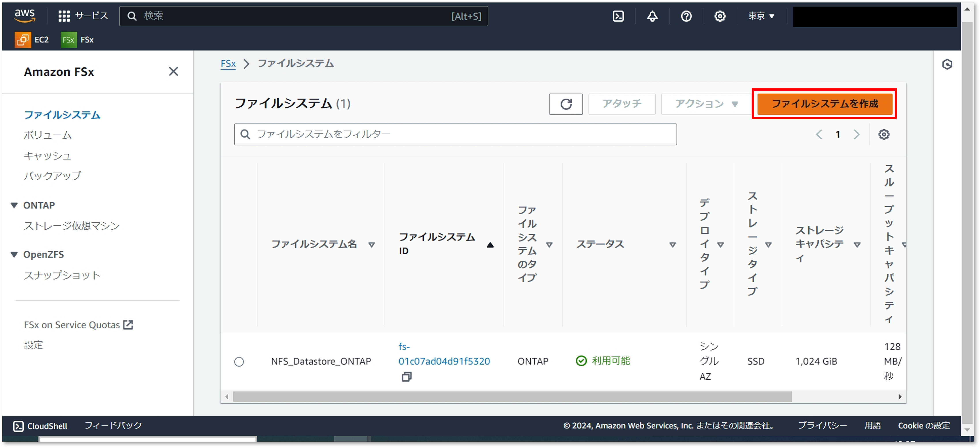
Task: Open フィードバック in the footer
Action: [x=113, y=425]
